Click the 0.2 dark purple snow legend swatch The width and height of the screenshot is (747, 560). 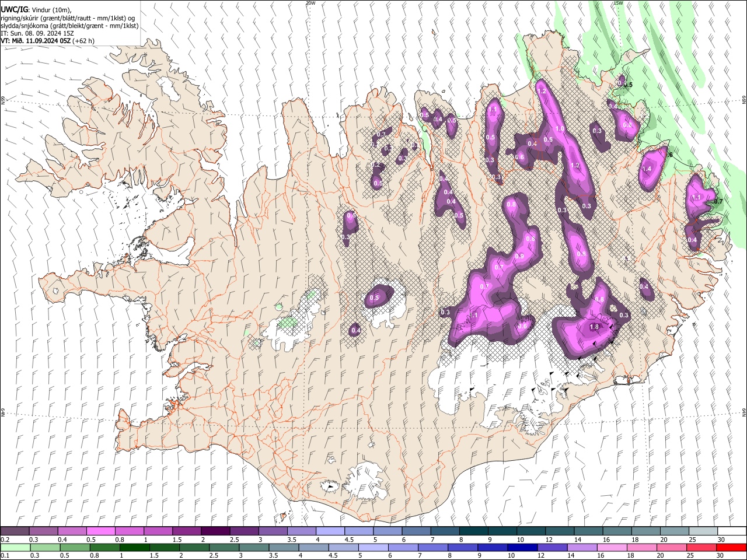[15, 531]
